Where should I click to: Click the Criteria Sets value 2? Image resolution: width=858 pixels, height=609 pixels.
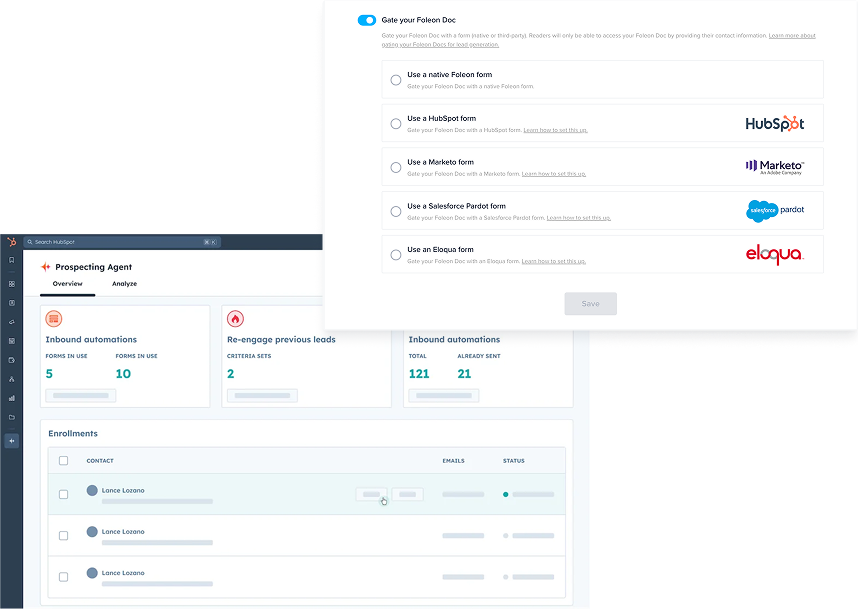230,374
